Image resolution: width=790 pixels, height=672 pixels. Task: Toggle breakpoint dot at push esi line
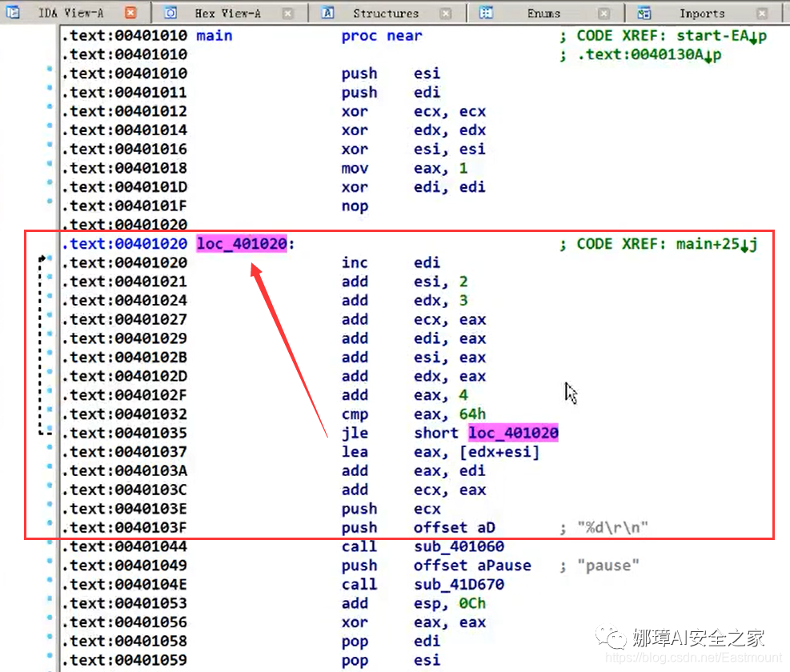[x=50, y=69]
